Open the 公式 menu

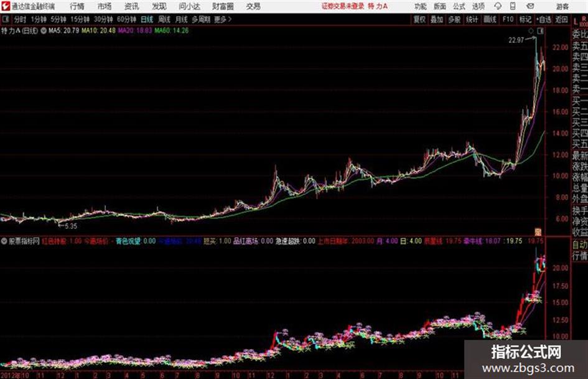(459, 6)
